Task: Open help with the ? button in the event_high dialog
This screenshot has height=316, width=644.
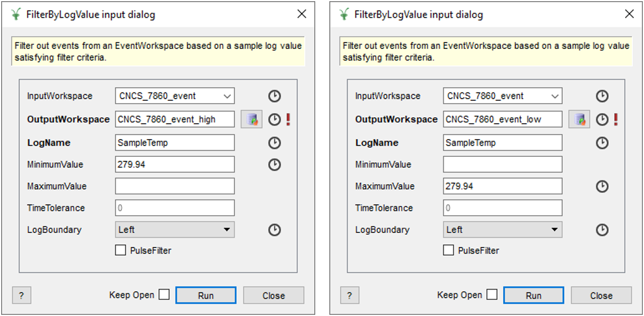Action: click(21, 295)
